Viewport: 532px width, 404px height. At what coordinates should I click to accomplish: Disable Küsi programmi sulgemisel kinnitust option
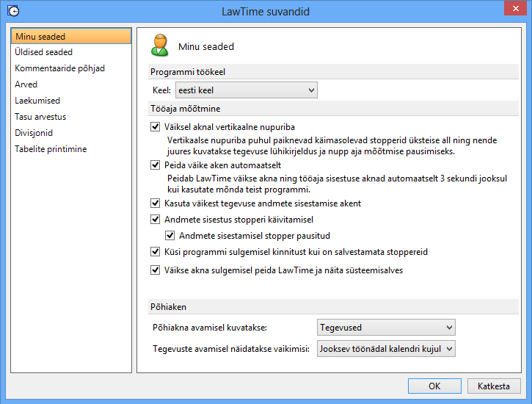[x=155, y=252]
